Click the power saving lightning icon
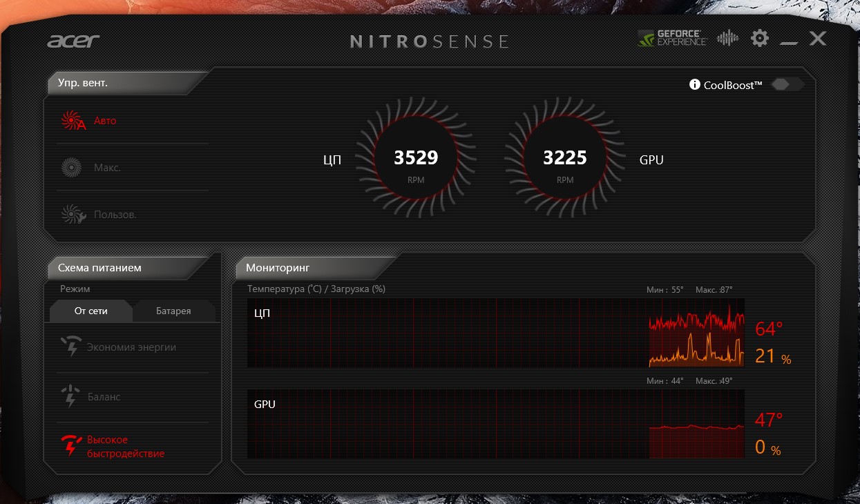This screenshot has width=860, height=504. click(71, 347)
